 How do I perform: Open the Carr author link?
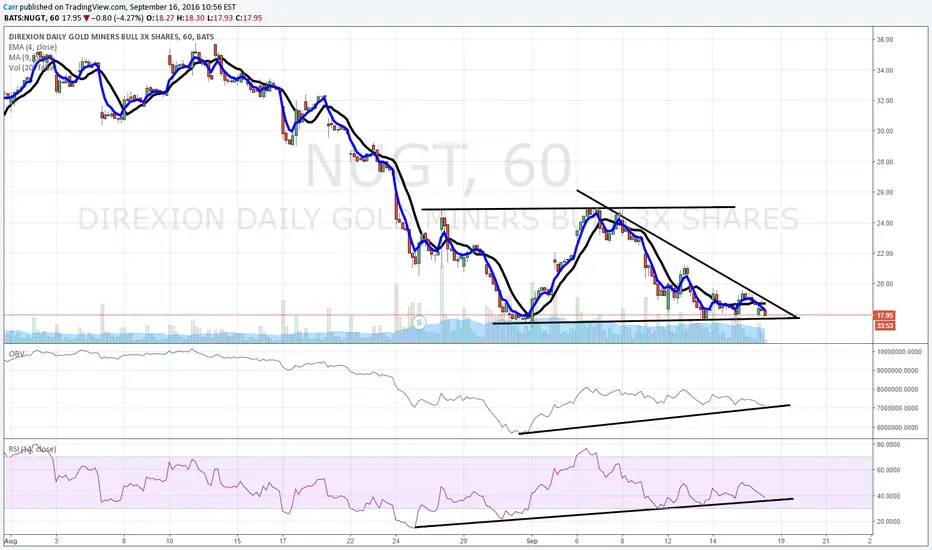[10, 7]
